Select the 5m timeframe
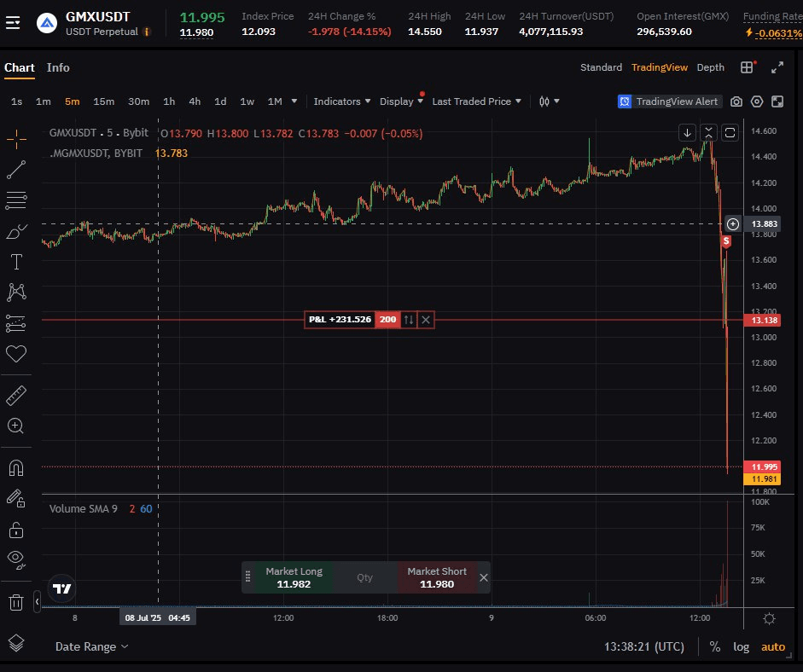This screenshot has width=803, height=672. tap(73, 101)
